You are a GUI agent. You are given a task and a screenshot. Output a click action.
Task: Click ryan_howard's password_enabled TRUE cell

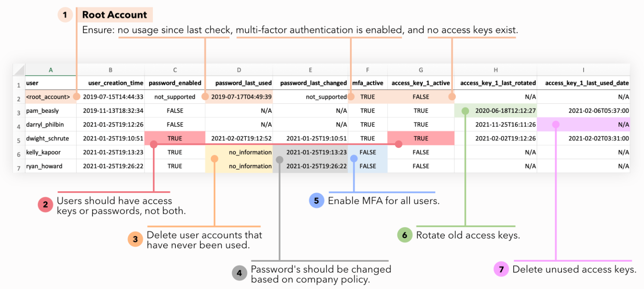point(175,166)
